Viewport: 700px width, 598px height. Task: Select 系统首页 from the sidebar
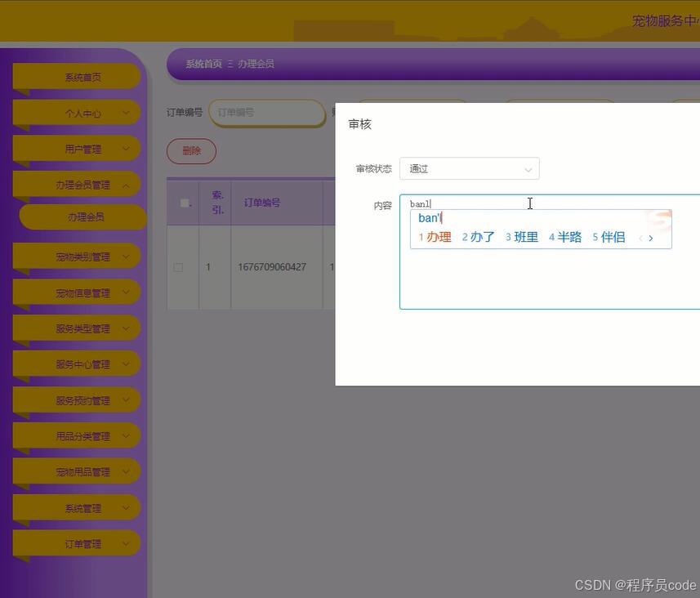tap(76, 76)
